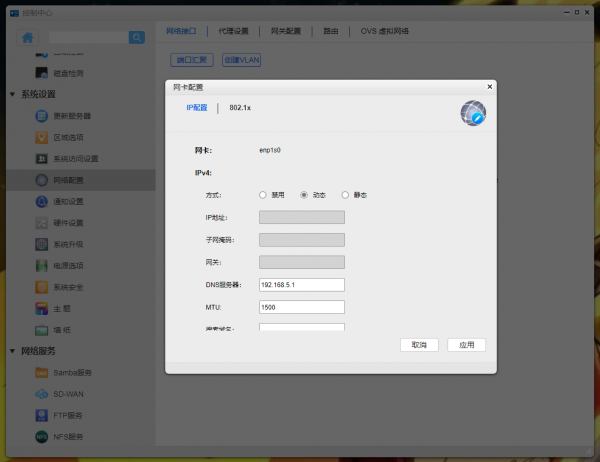Collapse the 系统设置 section arrow

pyautogui.click(x=12, y=94)
